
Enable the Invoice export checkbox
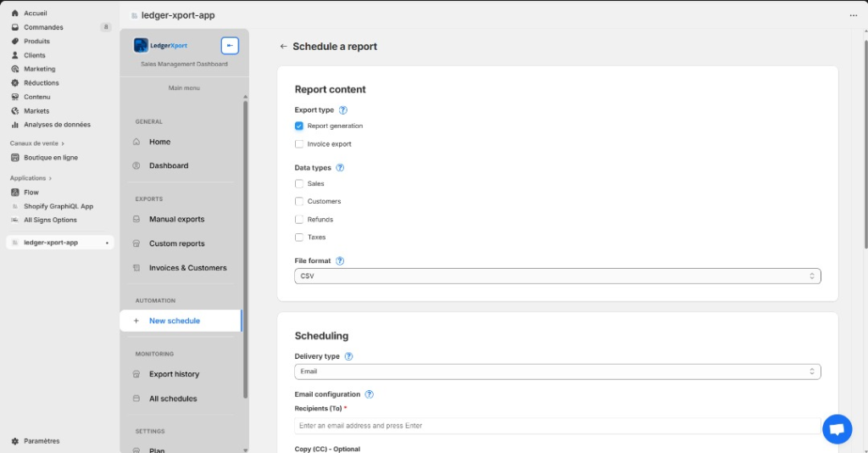[x=299, y=144]
